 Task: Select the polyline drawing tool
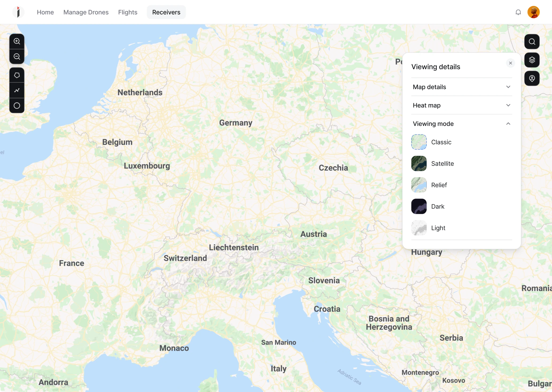click(x=17, y=90)
